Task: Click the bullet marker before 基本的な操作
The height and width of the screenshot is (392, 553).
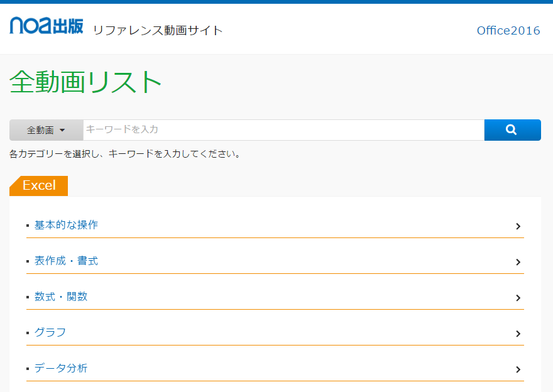Action: (28, 226)
